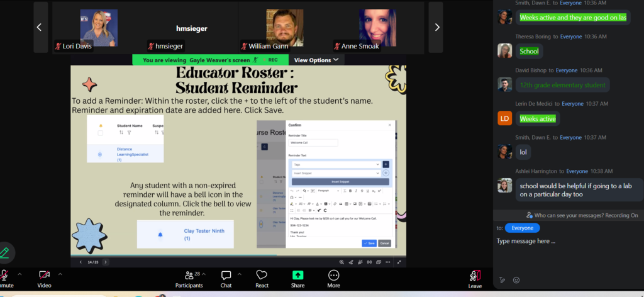Screen dimensions: 644x297
Task: Click Everyone in Ashlei Harrington's message header
Action: (577, 171)
